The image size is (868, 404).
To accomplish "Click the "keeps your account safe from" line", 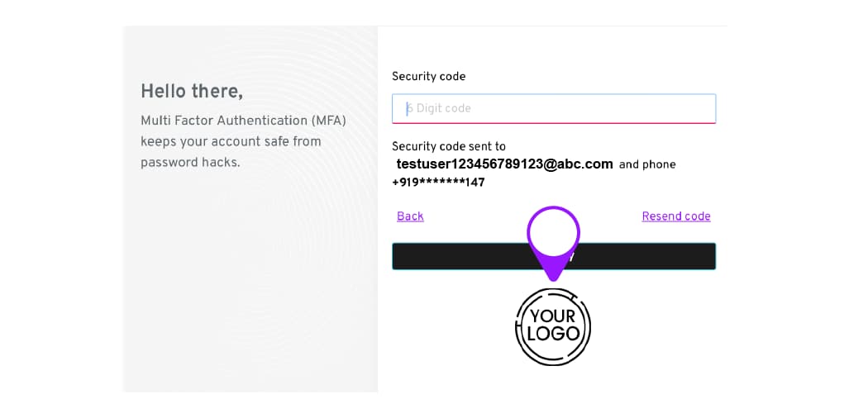I will (231, 141).
